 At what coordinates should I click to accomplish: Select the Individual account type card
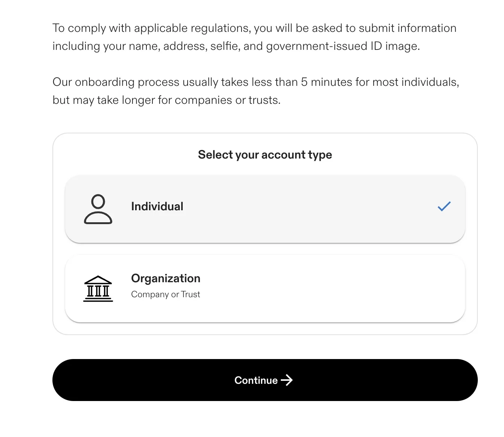point(265,209)
